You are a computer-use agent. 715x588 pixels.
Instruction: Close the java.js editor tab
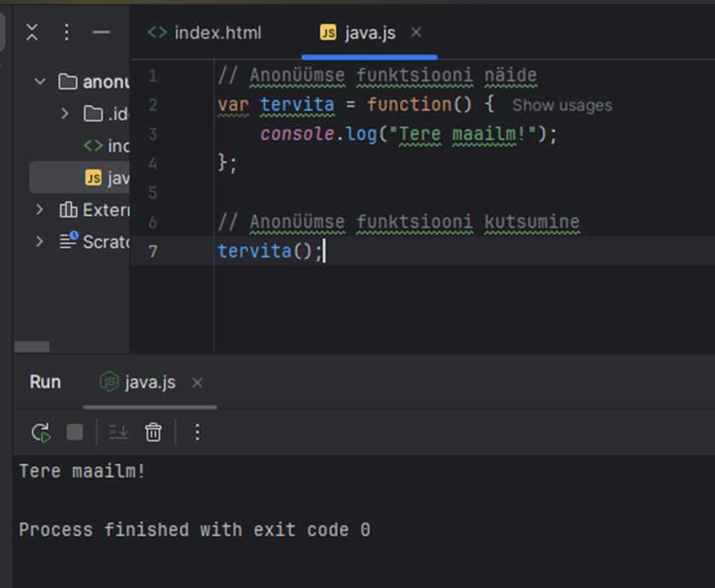[416, 32]
